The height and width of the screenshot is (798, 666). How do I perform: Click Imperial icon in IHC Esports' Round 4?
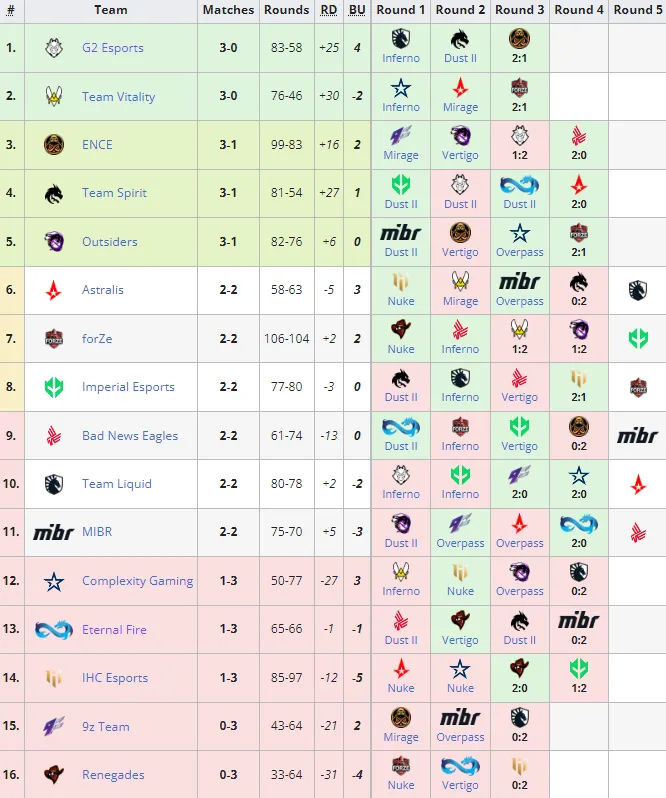tap(579, 669)
